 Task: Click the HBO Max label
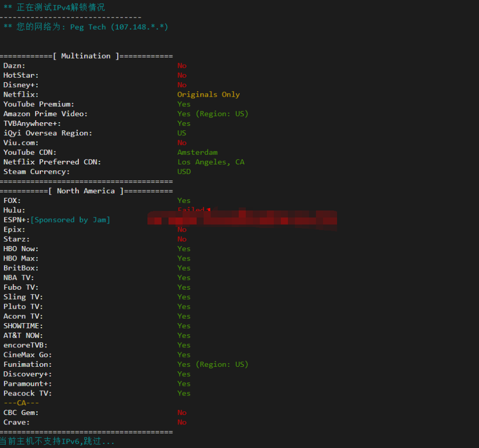(x=21, y=259)
